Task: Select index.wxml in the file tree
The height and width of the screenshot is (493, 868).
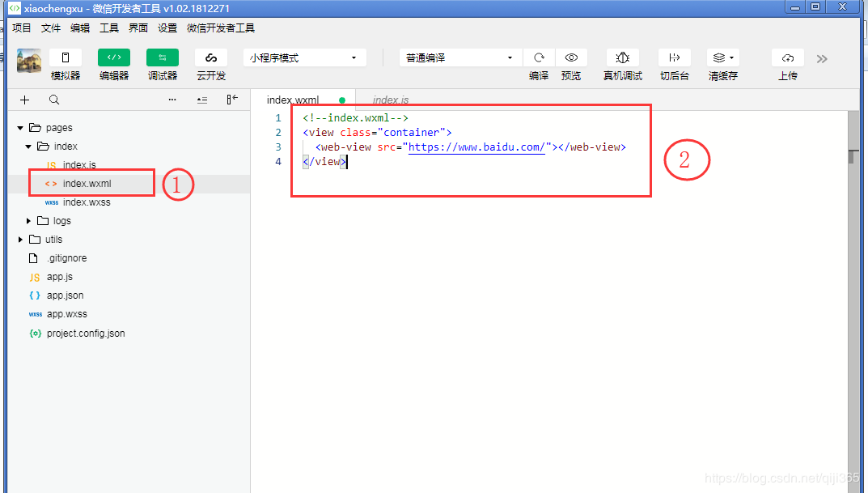Action: pos(87,183)
